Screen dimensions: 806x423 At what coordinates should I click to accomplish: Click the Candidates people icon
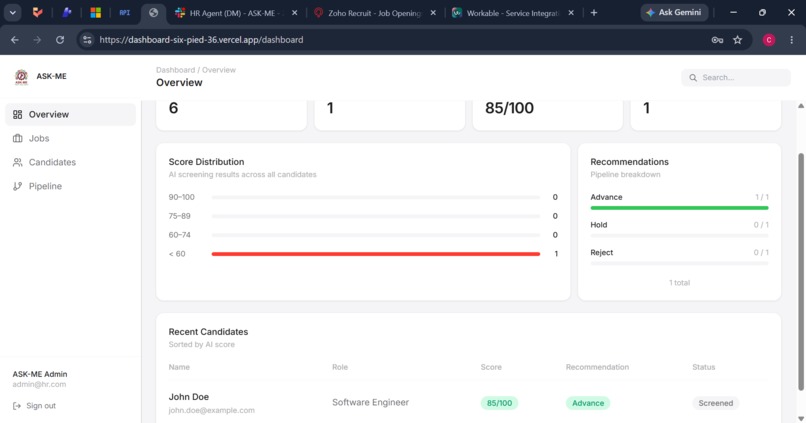coord(17,162)
